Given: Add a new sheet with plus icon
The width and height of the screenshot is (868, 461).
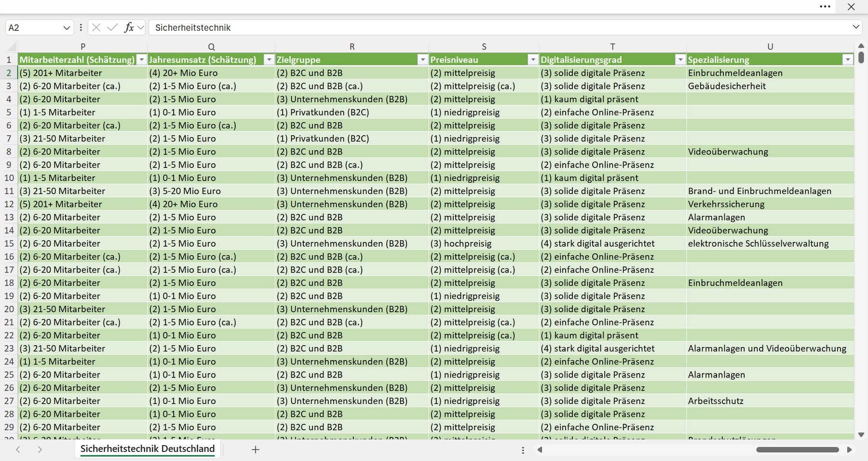Looking at the screenshot, I should [x=256, y=449].
